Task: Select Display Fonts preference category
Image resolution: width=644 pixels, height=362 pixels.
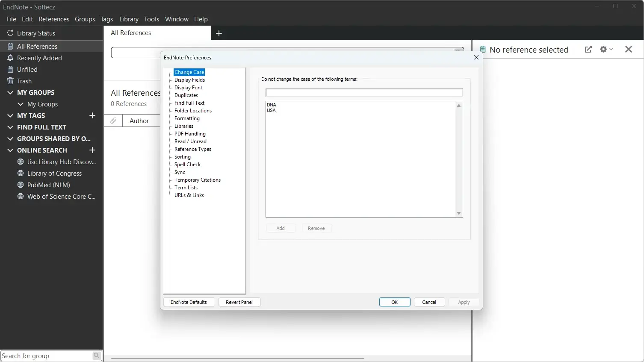Action: (x=188, y=88)
